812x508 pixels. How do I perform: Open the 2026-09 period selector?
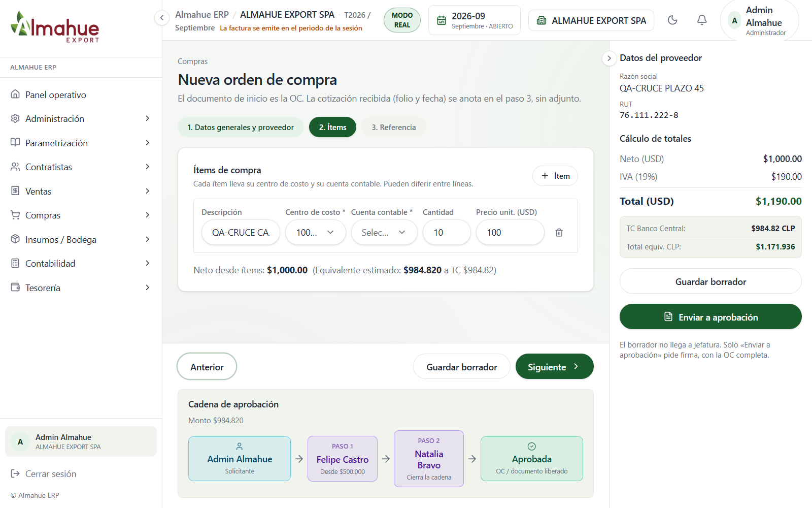click(x=475, y=20)
